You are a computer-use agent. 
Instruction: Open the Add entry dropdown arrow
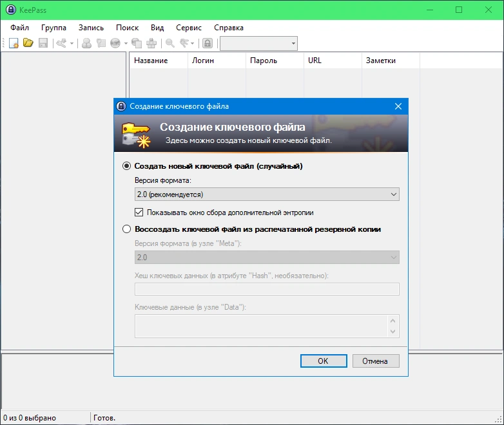click(72, 43)
